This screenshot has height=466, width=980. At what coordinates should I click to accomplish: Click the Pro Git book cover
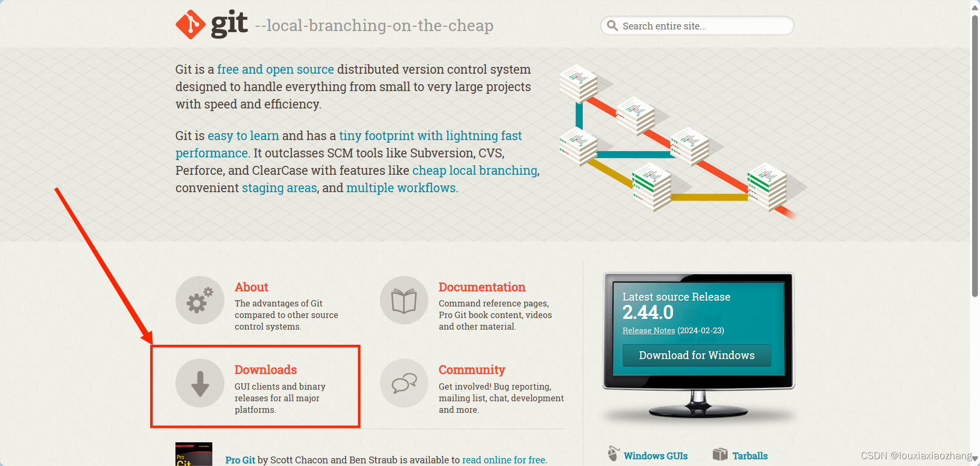click(194, 454)
